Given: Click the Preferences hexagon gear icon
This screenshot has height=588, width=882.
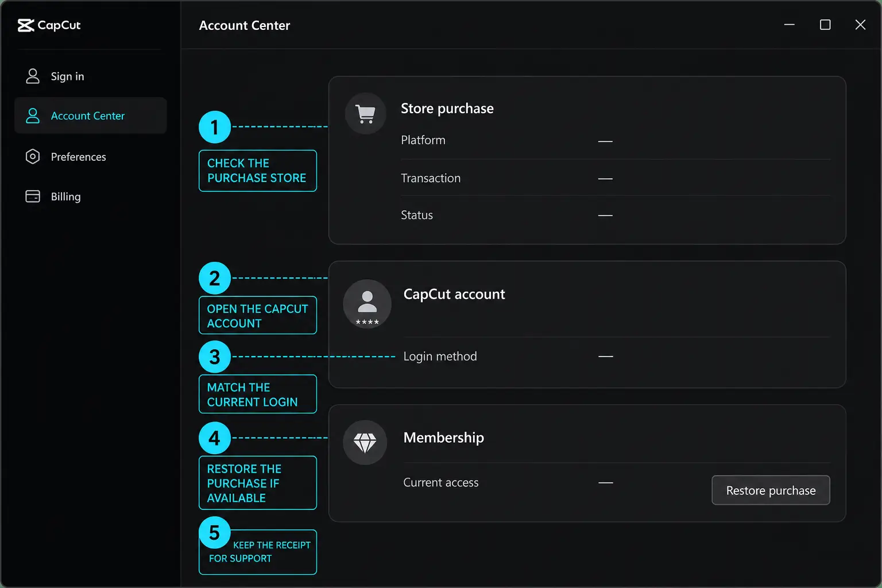Looking at the screenshot, I should (33, 157).
